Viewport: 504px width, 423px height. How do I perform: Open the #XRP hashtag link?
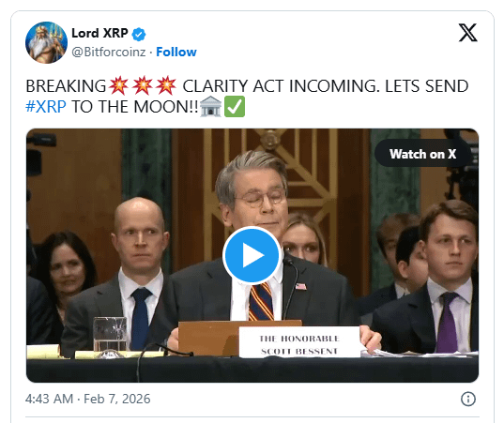[x=46, y=107]
